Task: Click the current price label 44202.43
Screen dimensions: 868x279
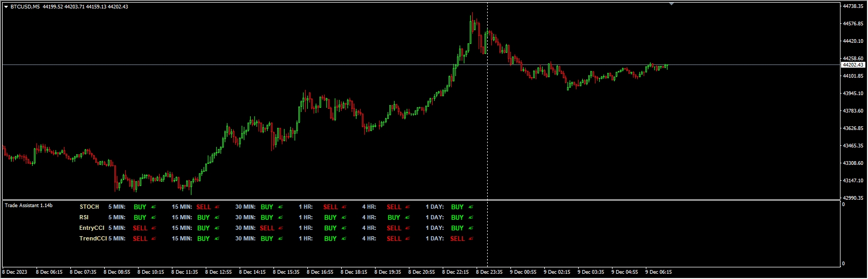Action: pyautogui.click(x=852, y=64)
